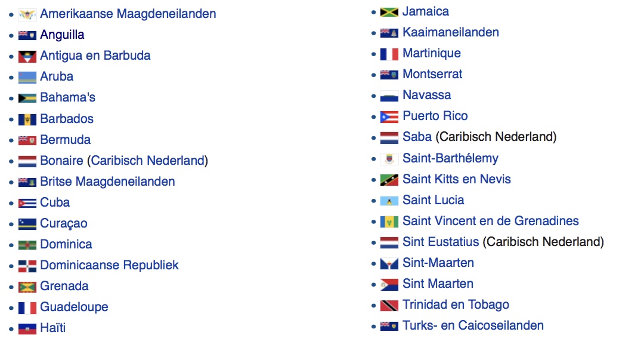Open the Turks- en Caicoseilanden link
Screen dimensions: 644x338
click(473, 325)
